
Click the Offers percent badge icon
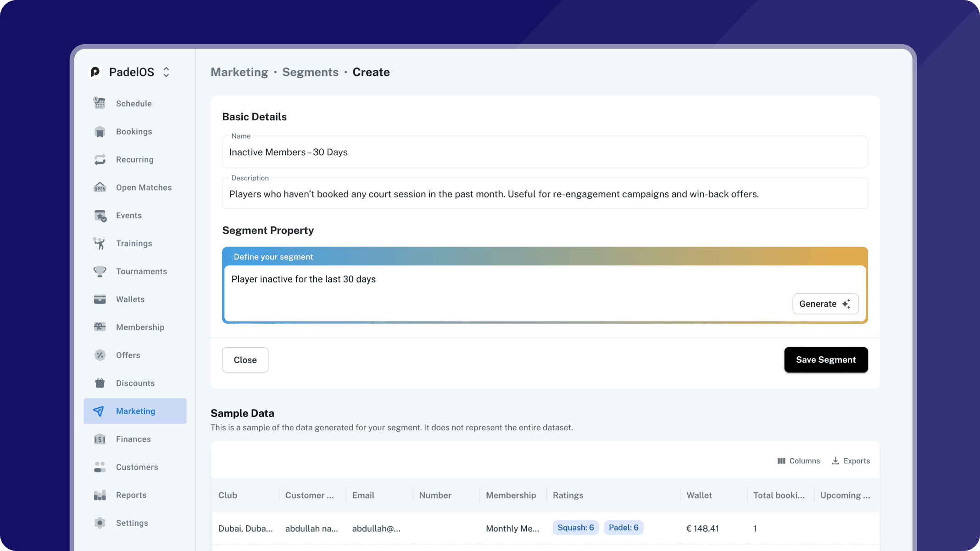tap(100, 355)
